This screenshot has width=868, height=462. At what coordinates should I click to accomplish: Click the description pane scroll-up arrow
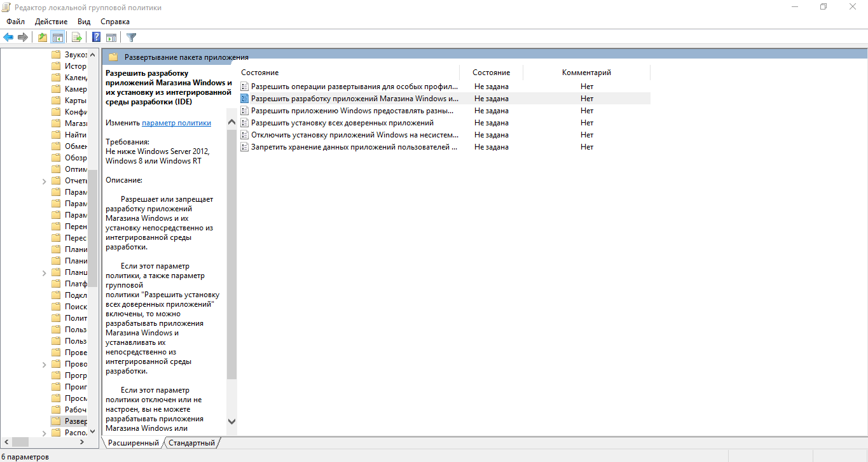231,122
